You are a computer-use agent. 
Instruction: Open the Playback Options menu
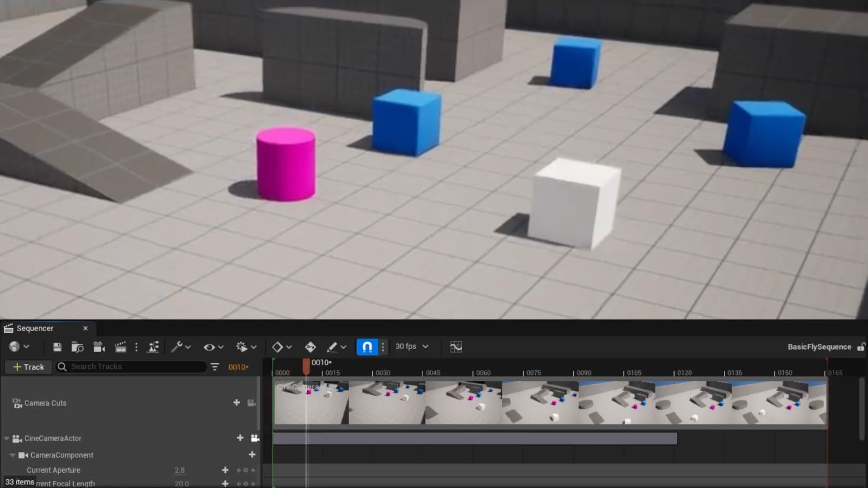(x=244, y=347)
